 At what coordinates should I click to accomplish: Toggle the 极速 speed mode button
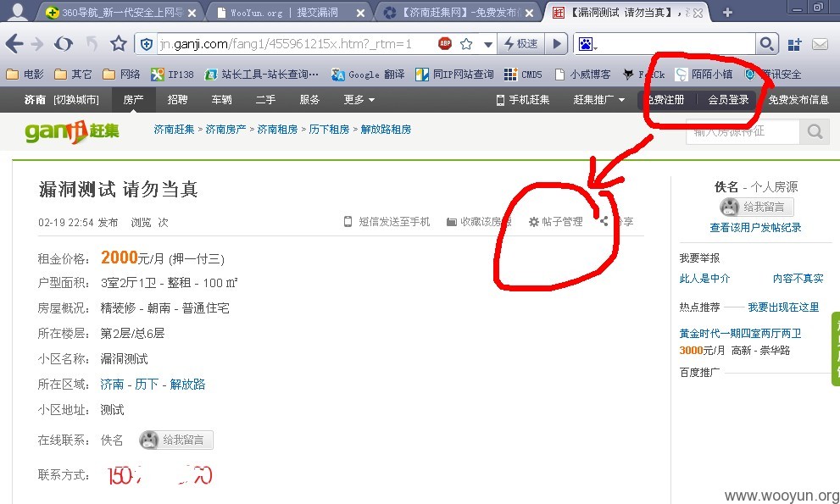pos(521,44)
